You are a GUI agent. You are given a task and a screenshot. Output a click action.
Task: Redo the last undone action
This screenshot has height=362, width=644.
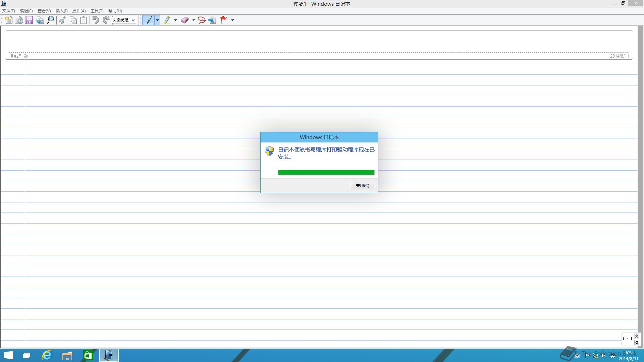[106, 20]
